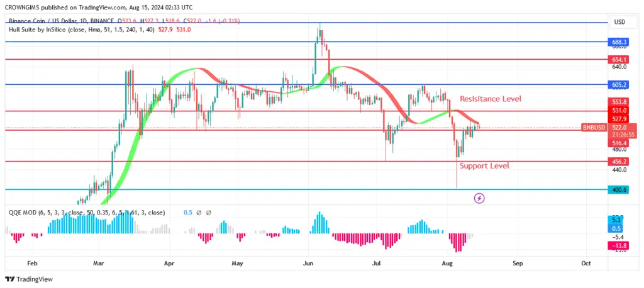Select Binance Coin / US Dollar chart title
This screenshot has width=644, height=288.
(x=50, y=20)
